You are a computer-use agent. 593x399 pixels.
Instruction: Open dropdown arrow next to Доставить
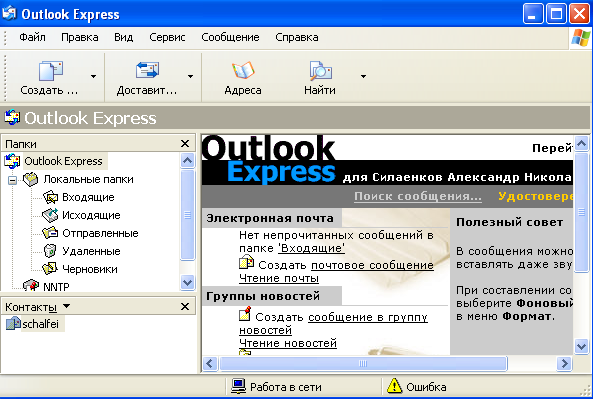point(190,76)
